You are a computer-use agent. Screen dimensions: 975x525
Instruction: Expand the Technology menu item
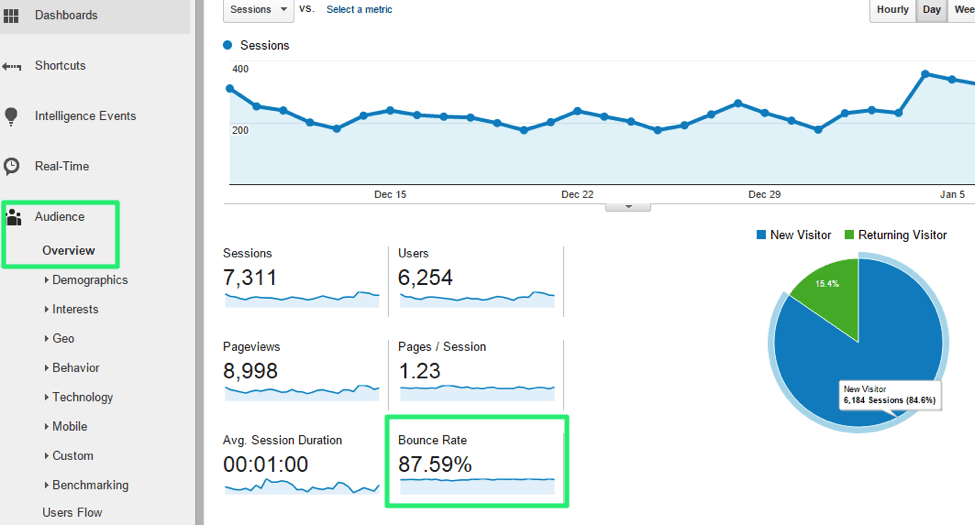(82, 397)
